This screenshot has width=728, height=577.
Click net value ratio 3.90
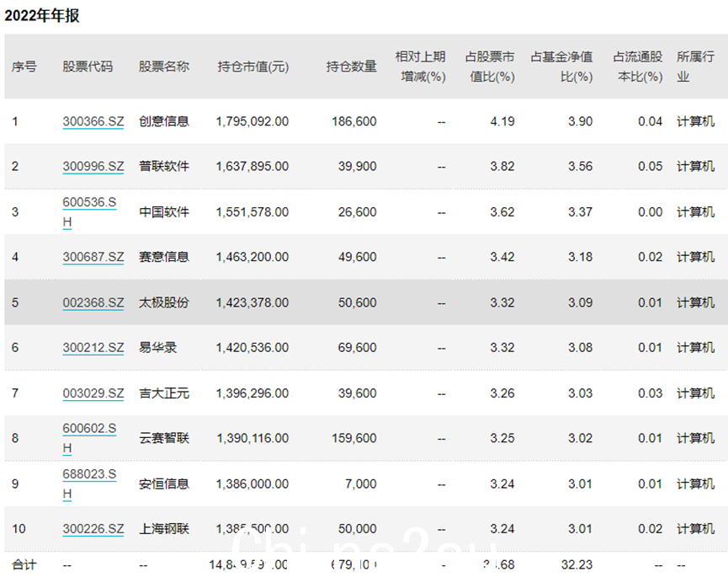pyautogui.click(x=581, y=122)
